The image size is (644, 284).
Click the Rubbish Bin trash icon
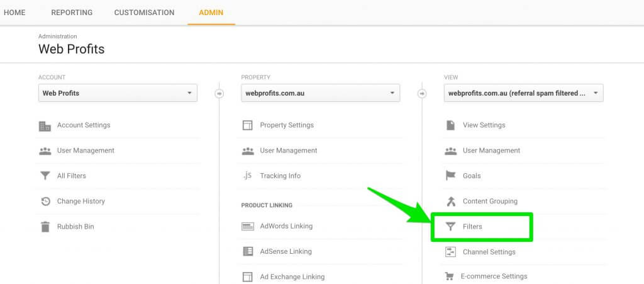pyautogui.click(x=45, y=227)
